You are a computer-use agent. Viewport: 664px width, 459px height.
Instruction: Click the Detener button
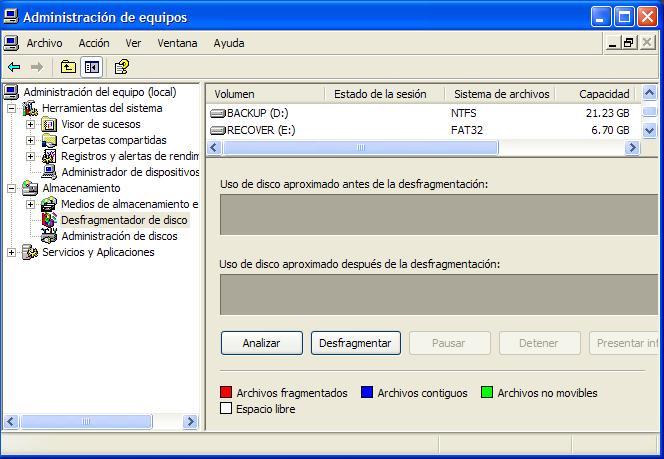coord(539,343)
